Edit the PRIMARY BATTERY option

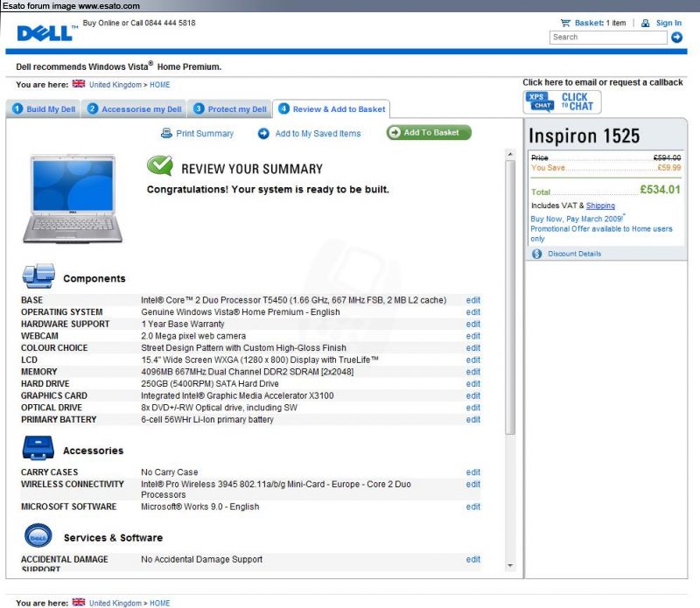coord(473,420)
